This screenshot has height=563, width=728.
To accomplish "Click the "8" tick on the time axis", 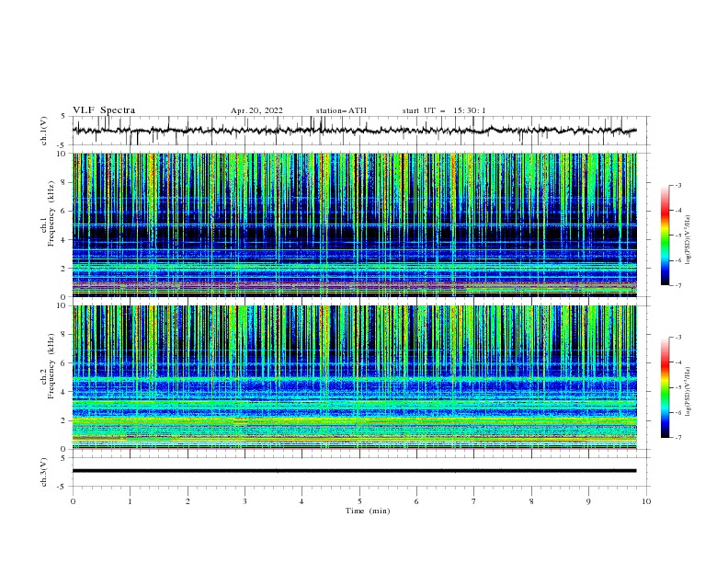I will click(x=531, y=501).
